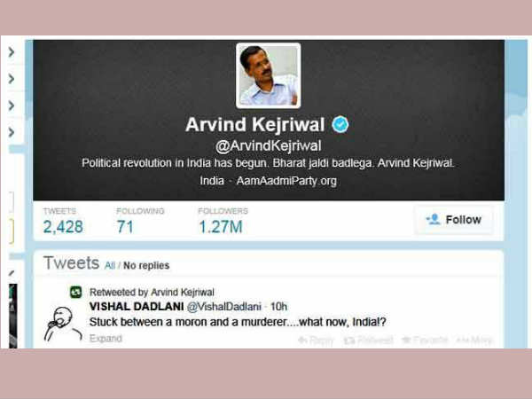Viewport: 532px width, 399px height.
Task: Open the profile photo of Arvind Kejriwal
Action: [268, 75]
